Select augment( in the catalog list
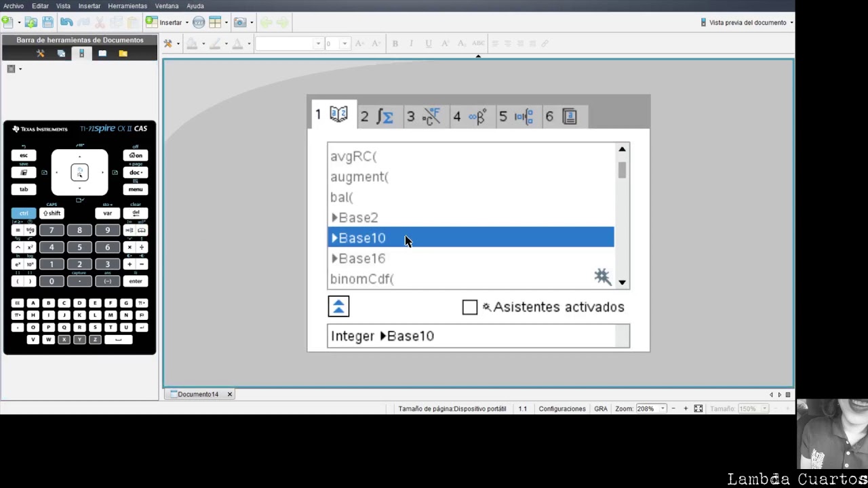This screenshot has width=868, height=488. click(471, 177)
